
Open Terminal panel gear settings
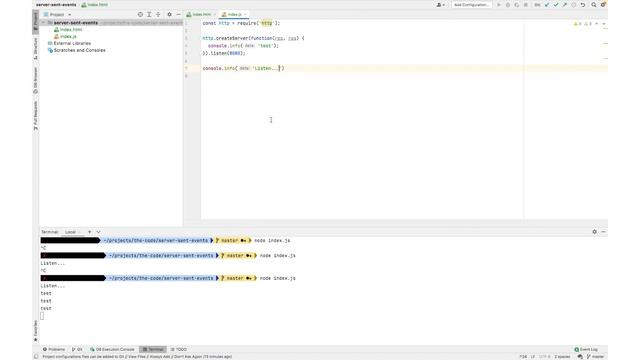tap(594, 231)
